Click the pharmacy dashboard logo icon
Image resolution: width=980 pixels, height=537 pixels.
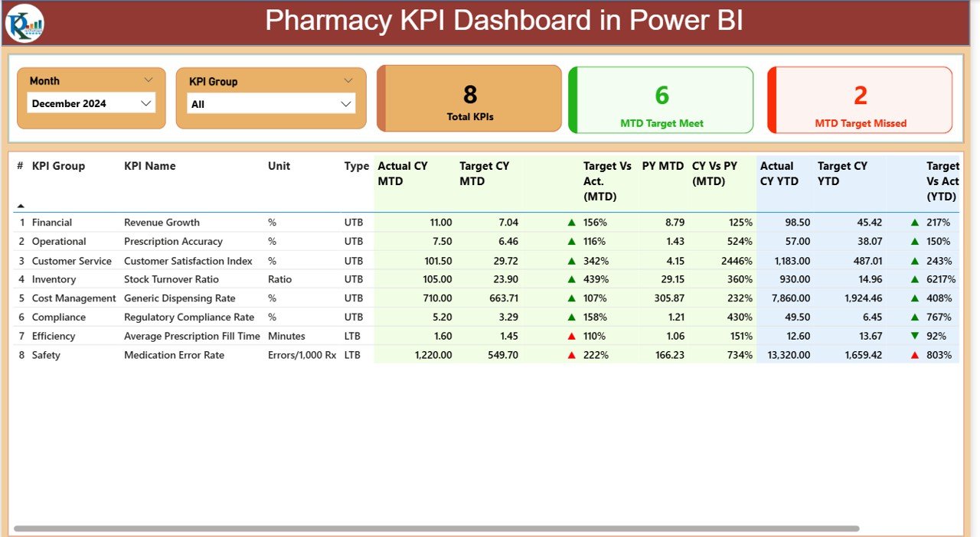point(25,23)
